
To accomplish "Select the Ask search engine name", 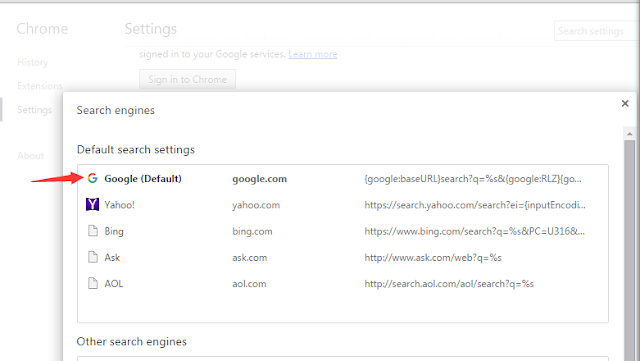I will pyautogui.click(x=112, y=257).
